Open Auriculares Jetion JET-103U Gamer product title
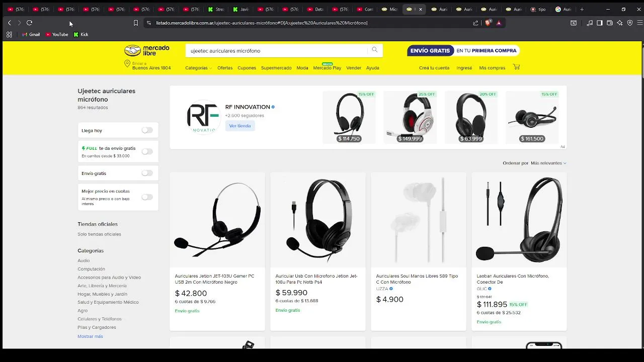644x362 pixels. point(214,279)
